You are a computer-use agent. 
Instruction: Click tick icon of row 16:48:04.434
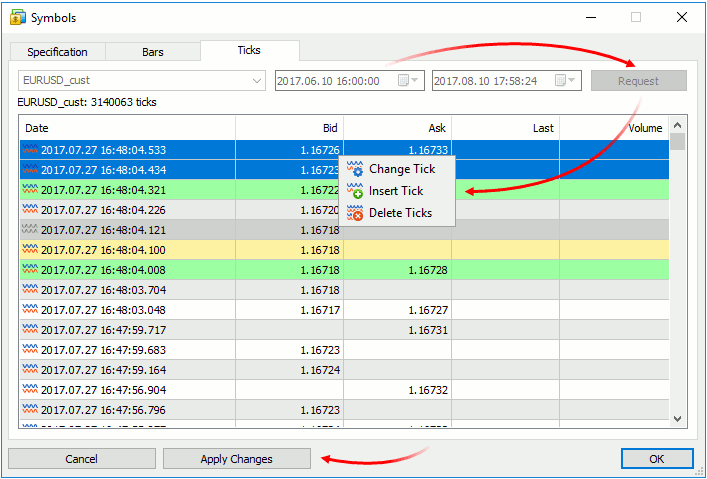coord(30,170)
